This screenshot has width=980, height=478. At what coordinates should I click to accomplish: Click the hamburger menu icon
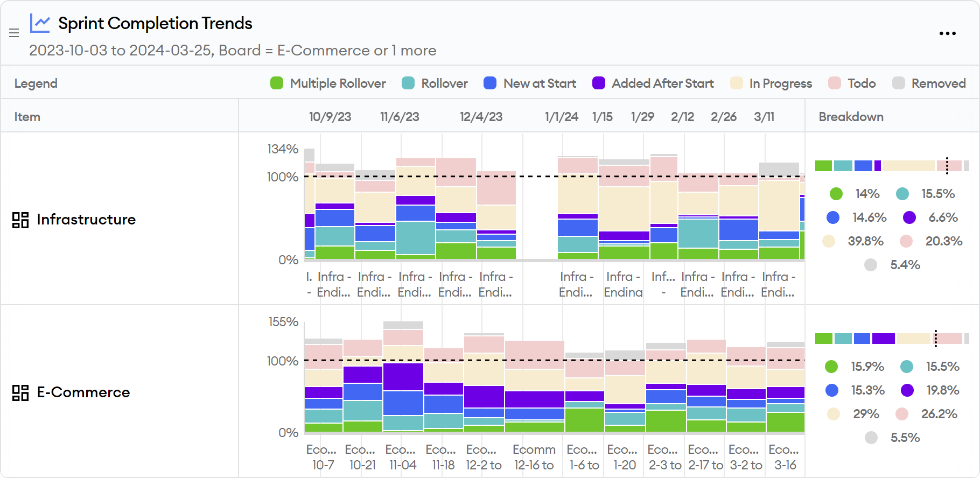[14, 33]
